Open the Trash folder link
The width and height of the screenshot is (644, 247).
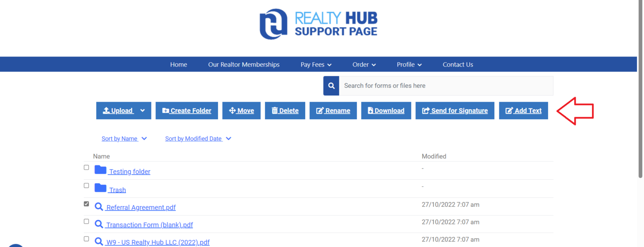(117, 190)
